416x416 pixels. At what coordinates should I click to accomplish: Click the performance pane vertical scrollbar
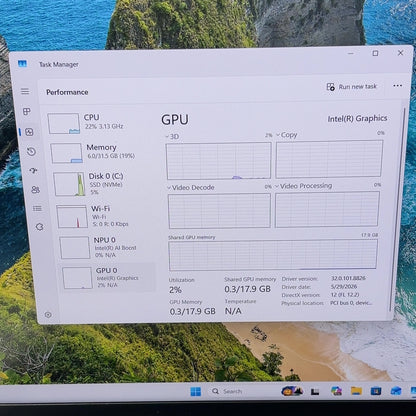click(x=398, y=209)
